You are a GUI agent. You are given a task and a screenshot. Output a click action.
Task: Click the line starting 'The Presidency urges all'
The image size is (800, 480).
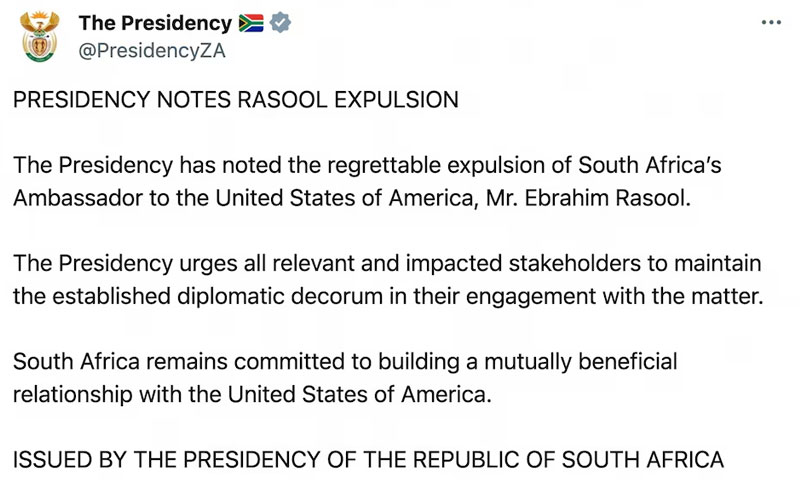tap(387, 264)
